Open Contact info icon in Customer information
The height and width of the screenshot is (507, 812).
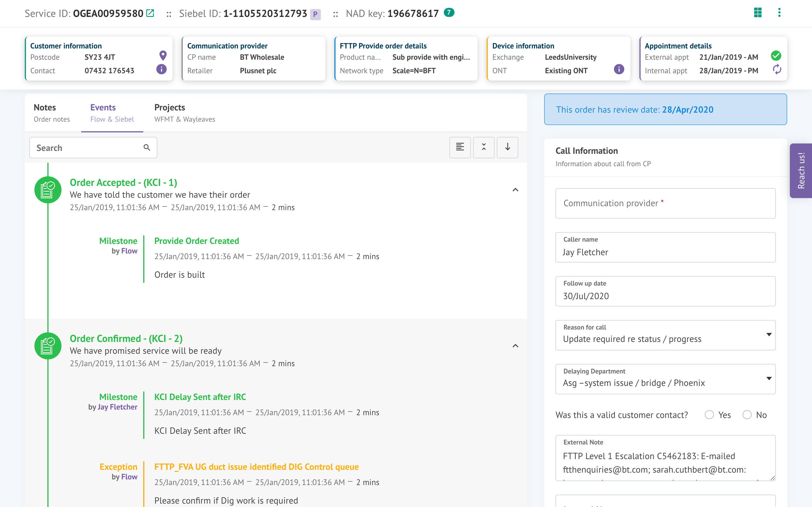(x=161, y=69)
